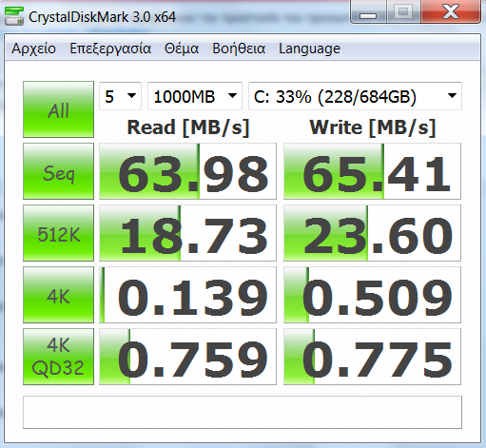Open the Language menu

[309, 49]
